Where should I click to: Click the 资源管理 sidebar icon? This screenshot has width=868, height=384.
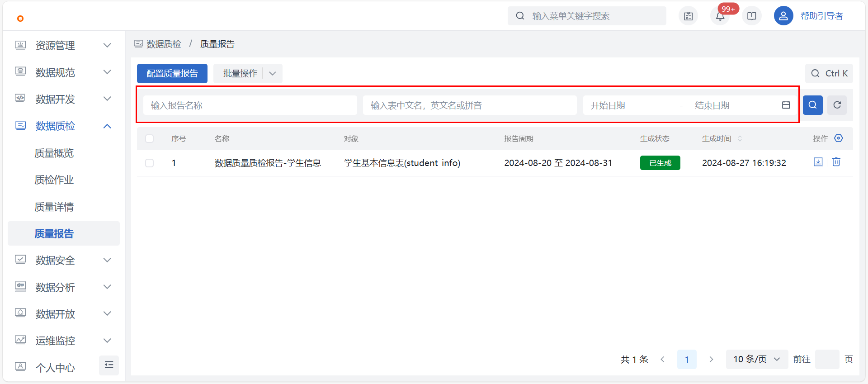click(20, 45)
